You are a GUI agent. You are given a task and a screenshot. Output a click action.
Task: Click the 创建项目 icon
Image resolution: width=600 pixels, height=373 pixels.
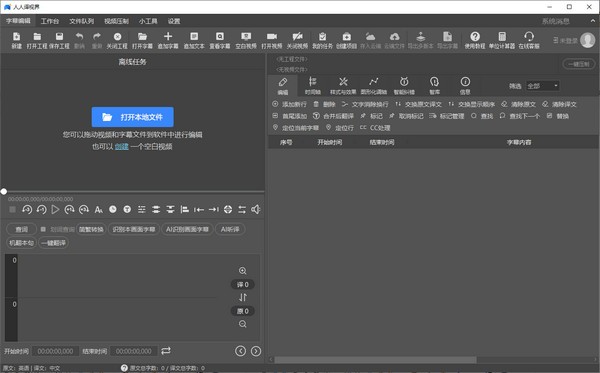pos(347,40)
